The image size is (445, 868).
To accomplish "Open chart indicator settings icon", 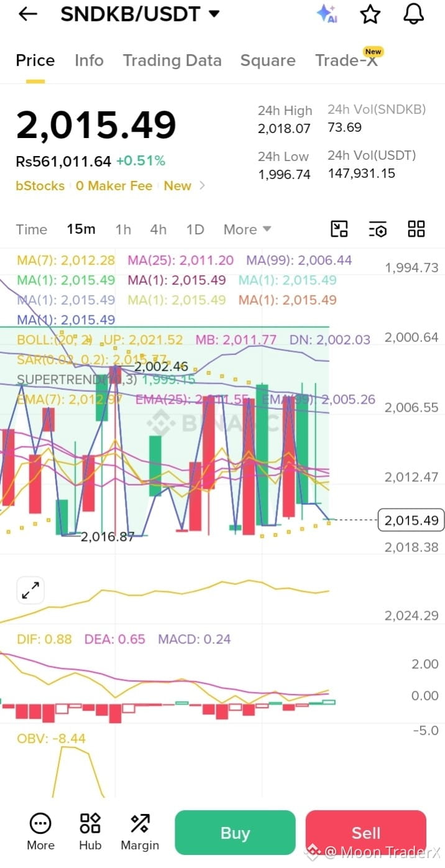I will click(x=377, y=229).
